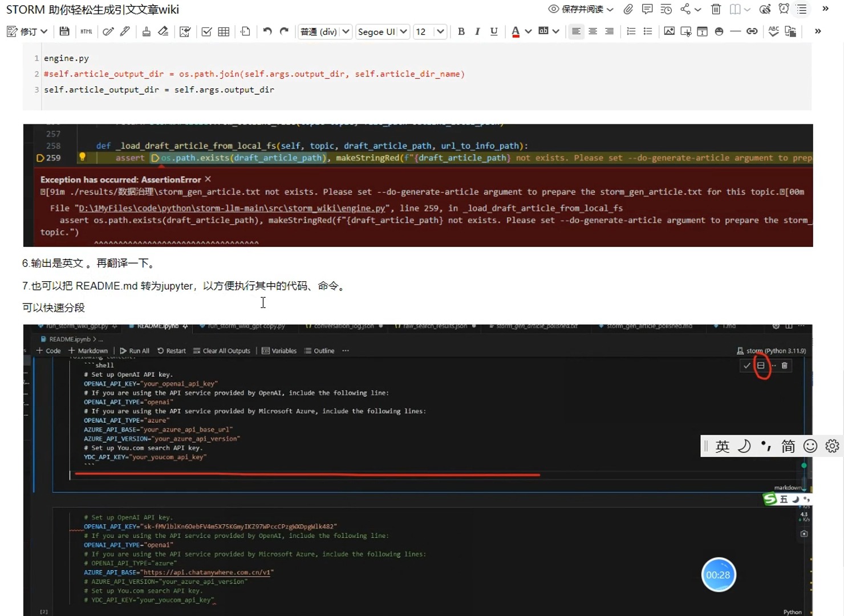Insert a date/time field icon

click(703, 31)
